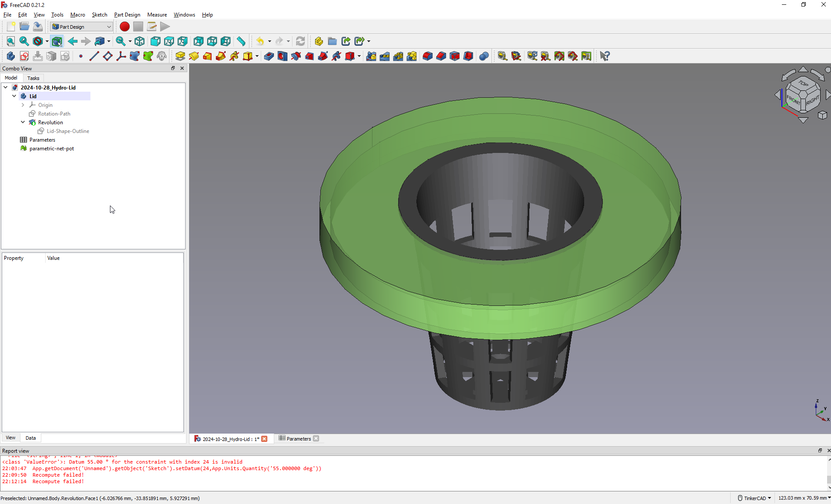Select the Lid-Shape-Outline sketch item
This screenshot has height=504, width=831.
tap(68, 131)
